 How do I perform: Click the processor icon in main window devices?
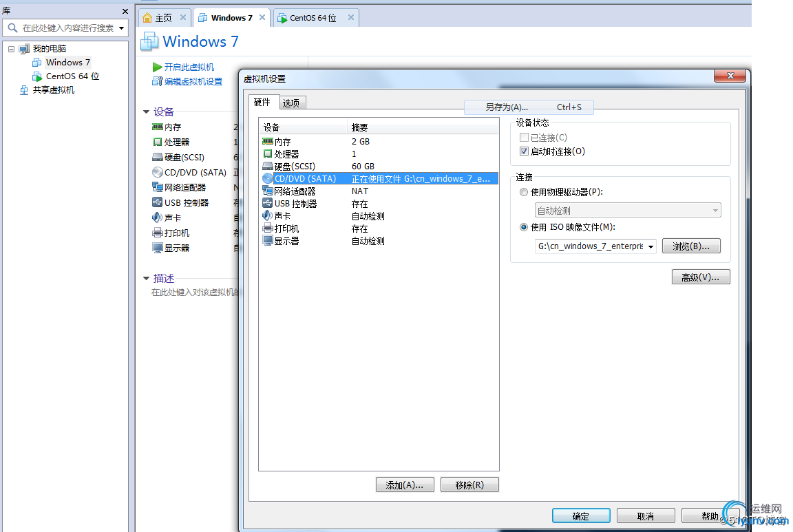(x=157, y=142)
